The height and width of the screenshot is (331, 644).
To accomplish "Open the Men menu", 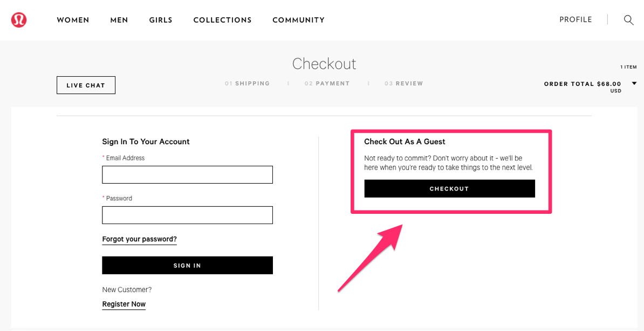I will pyautogui.click(x=119, y=20).
